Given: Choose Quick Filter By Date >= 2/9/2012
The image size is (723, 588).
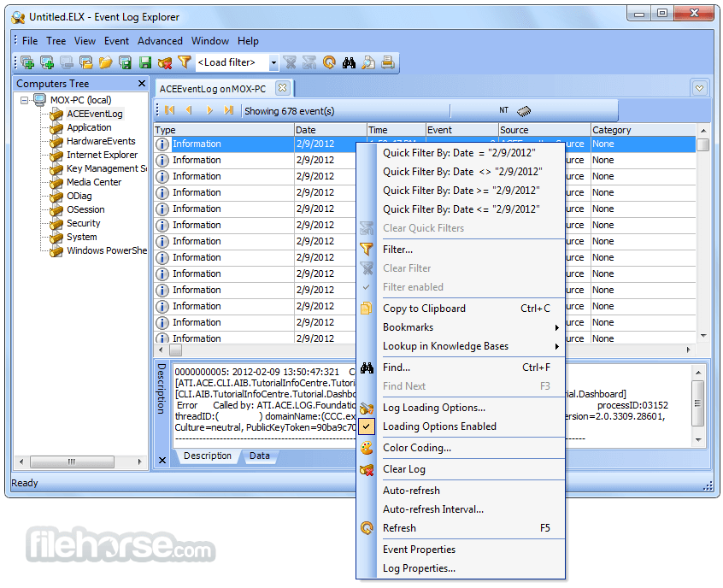Looking at the screenshot, I should (461, 191).
